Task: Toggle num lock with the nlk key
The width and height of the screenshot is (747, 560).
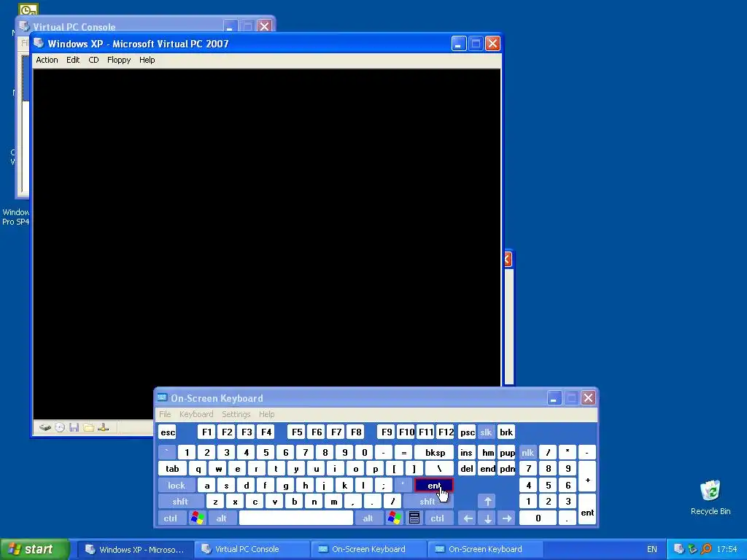Action: pos(528,452)
